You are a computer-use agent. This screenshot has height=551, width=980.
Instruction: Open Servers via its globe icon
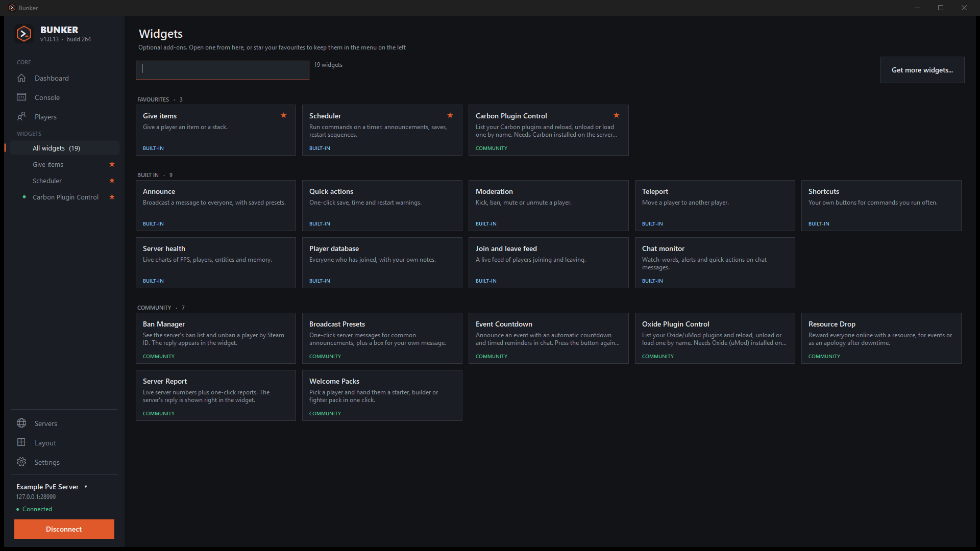(21, 423)
